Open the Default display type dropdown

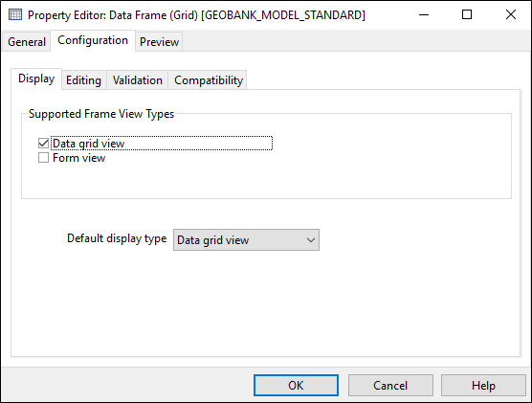246,240
